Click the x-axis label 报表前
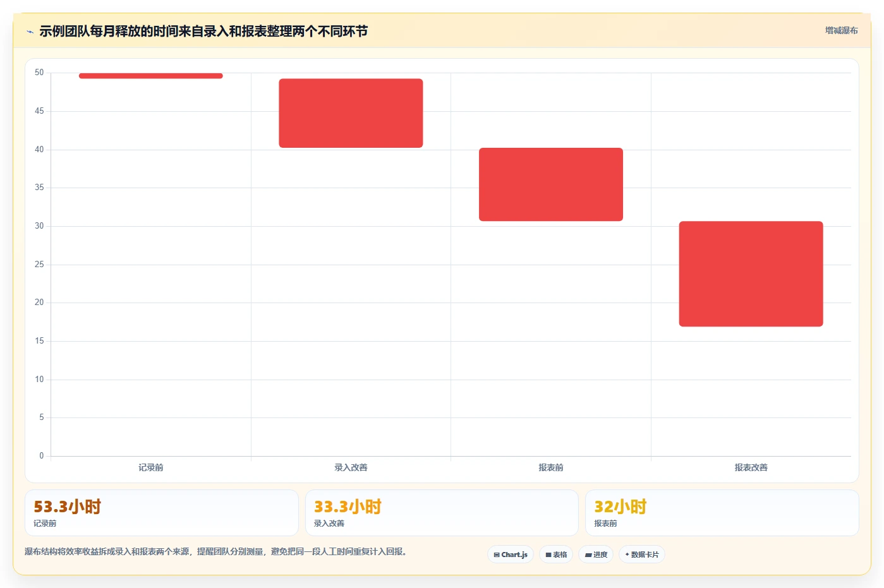This screenshot has height=588, width=884. coord(551,467)
